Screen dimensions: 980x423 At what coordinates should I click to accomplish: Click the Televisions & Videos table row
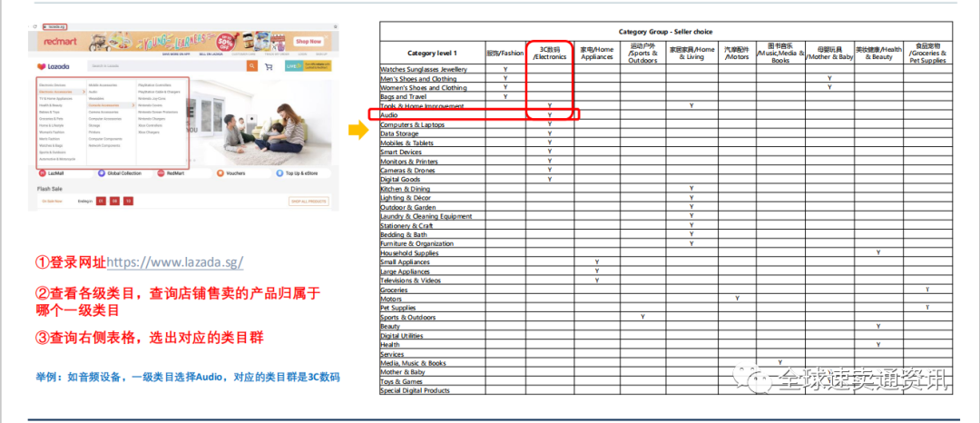click(x=666, y=280)
